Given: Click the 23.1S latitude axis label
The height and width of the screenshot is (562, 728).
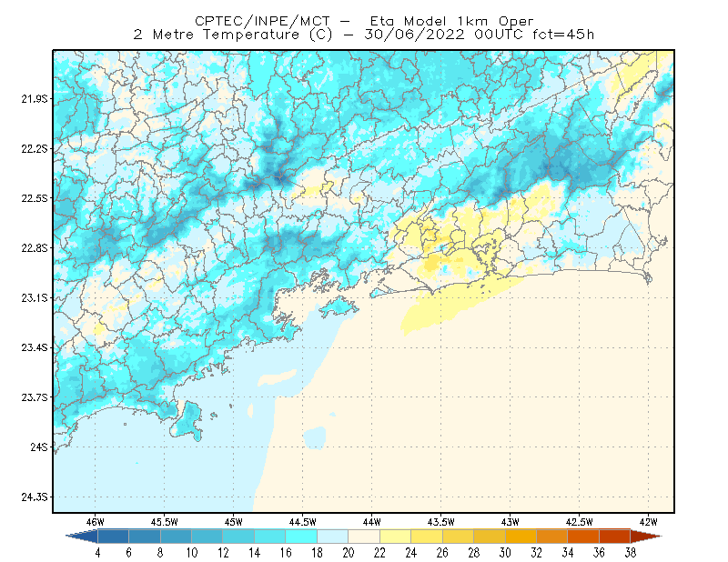Looking at the screenshot, I should pos(34,297).
